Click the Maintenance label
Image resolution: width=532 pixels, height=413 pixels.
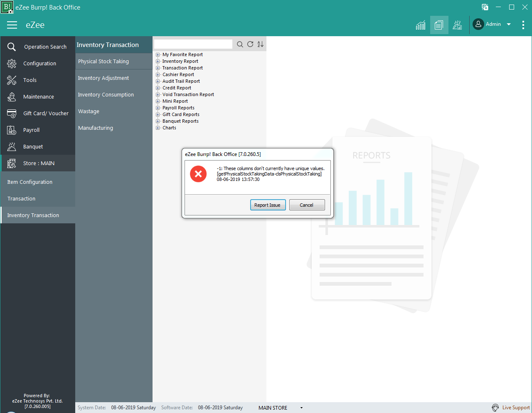[x=39, y=97]
